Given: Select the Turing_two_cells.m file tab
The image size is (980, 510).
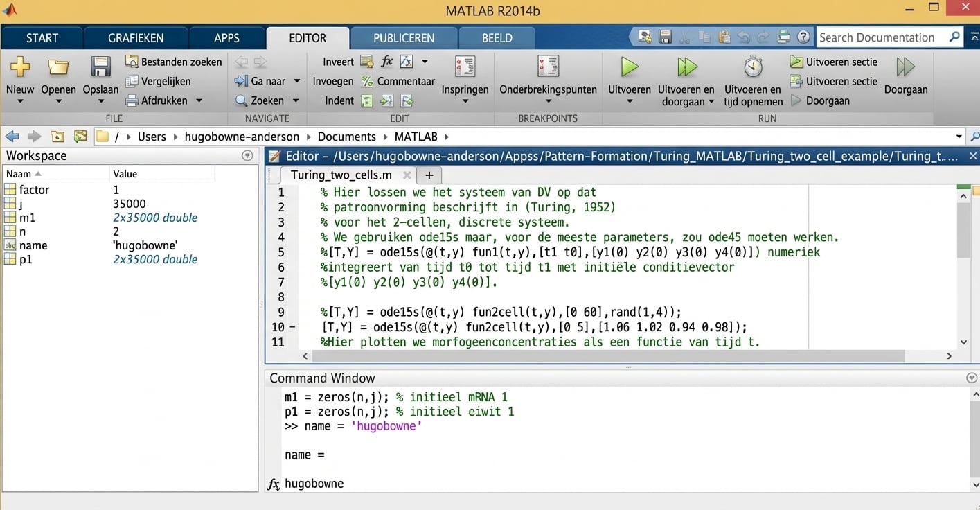Looking at the screenshot, I should click(341, 175).
